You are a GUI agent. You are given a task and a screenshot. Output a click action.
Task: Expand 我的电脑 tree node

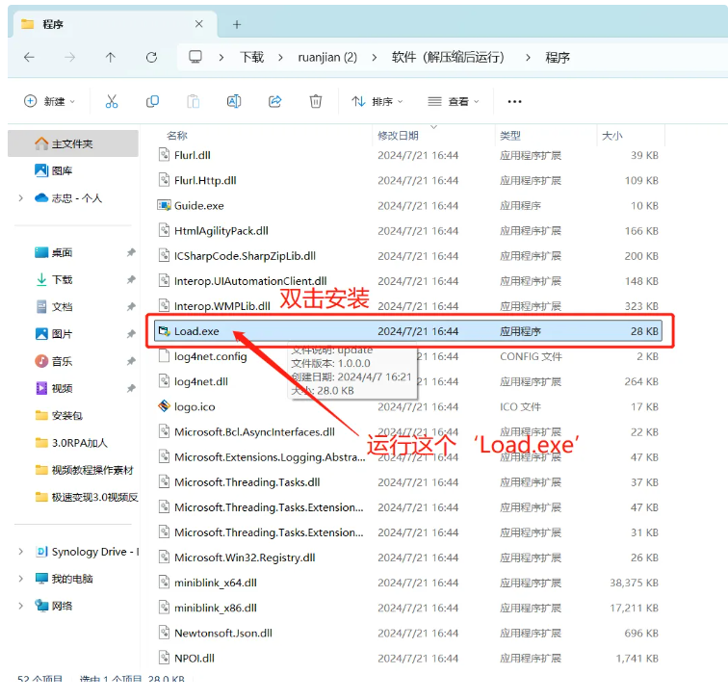point(20,579)
